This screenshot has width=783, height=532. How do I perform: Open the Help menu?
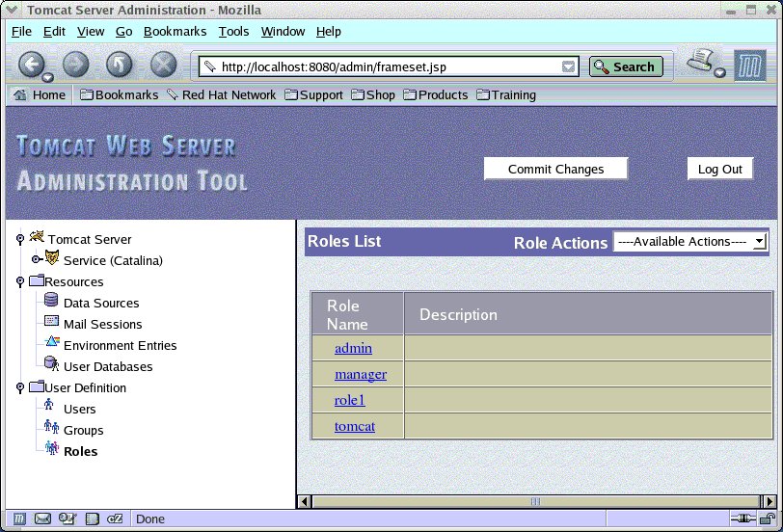(x=329, y=32)
